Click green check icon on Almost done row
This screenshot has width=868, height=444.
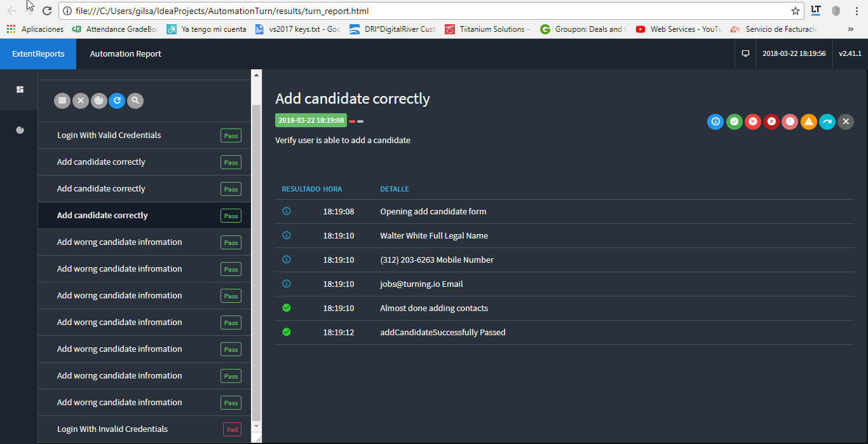(287, 307)
